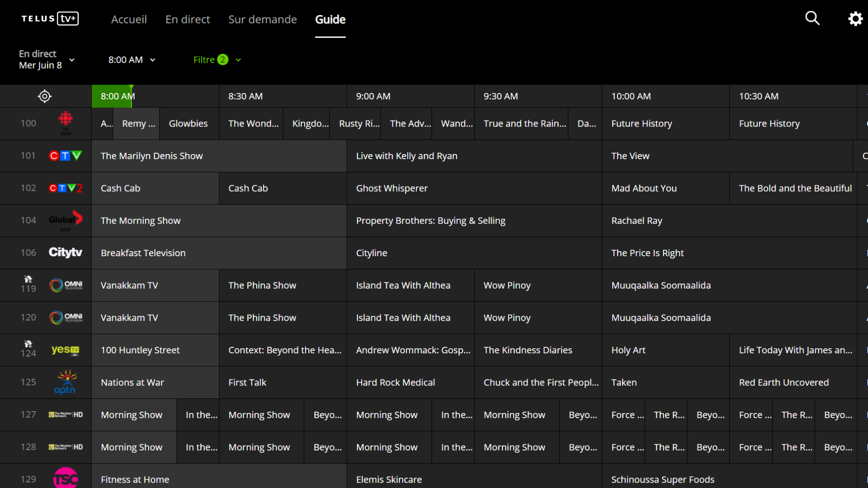Expand the En direct Mer Juin 8 date dropdown
The width and height of the screenshot is (868, 488).
pos(47,60)
